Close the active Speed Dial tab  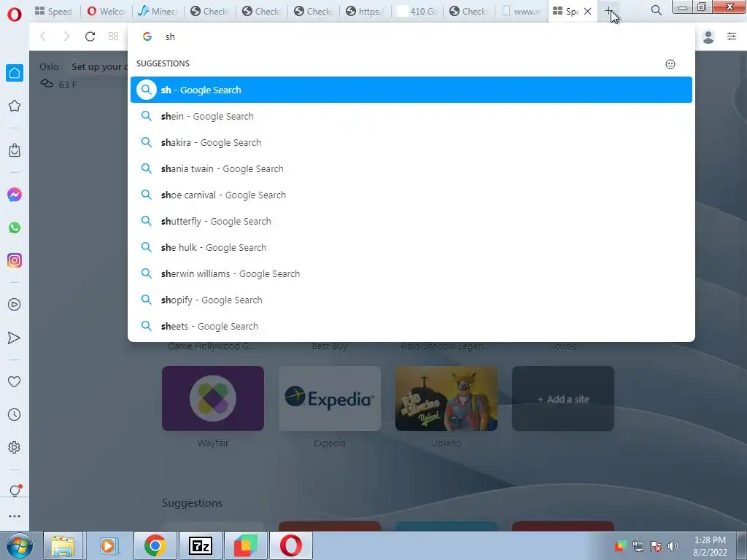(x=588, y=12)
